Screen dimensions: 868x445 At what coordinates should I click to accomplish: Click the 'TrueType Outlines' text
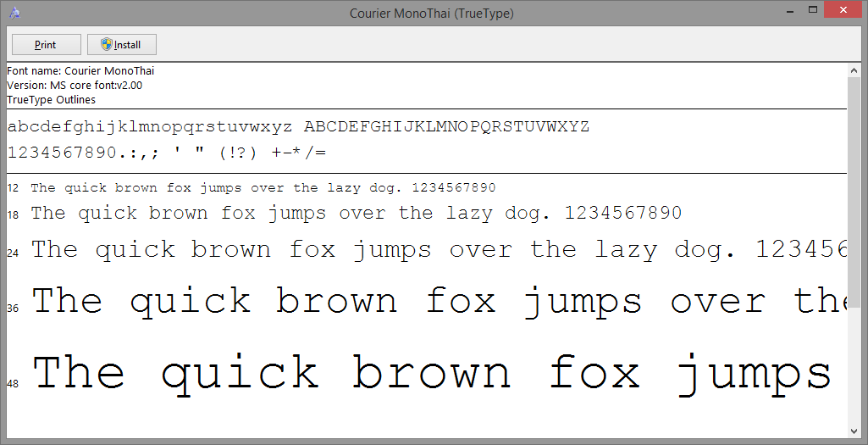(51, 100)
